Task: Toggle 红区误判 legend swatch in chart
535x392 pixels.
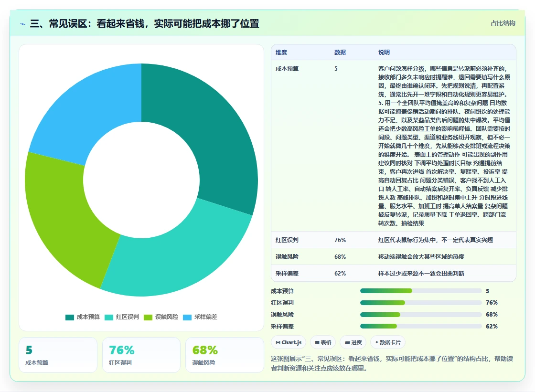Action: coord(109,318)
